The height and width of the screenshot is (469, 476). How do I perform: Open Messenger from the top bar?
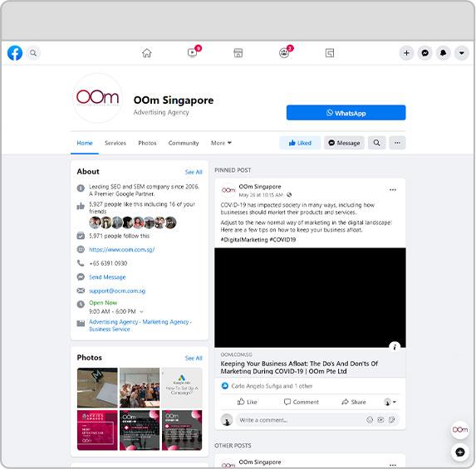click(x=424, y=53)
